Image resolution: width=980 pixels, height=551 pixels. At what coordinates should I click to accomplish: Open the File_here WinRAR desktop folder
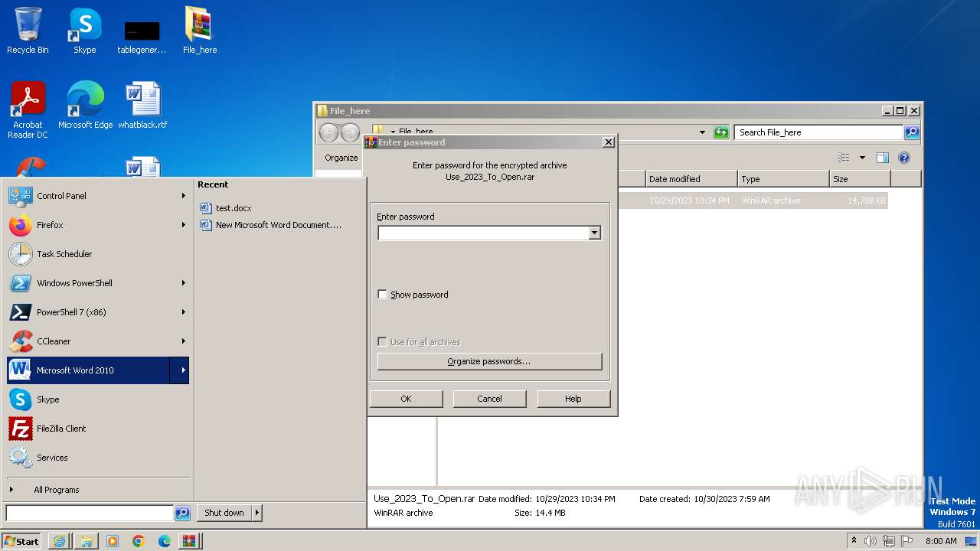[x=200, y=31]
